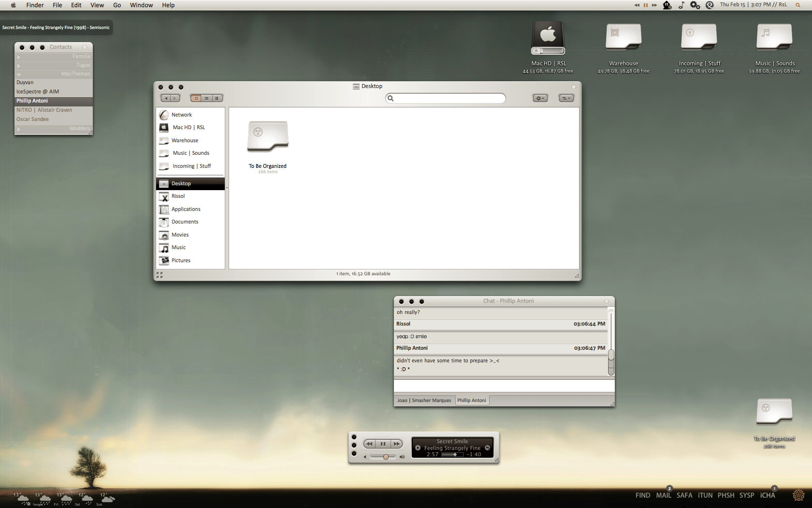The width and height of the screenshot is (812, 508).
Task: Toggle Contacts window toolbar pill button
Action: coord(85,47)
